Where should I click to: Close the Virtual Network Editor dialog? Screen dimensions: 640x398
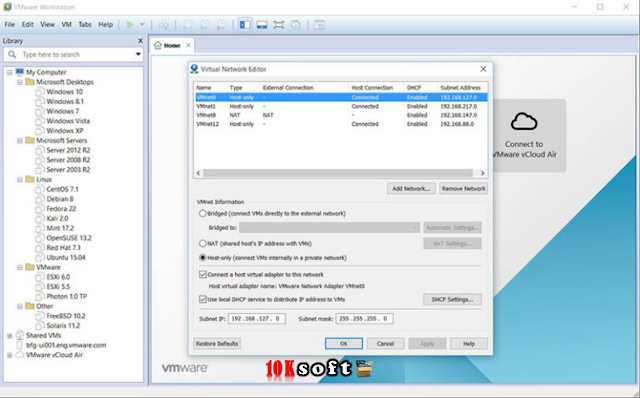pos(483,69)
